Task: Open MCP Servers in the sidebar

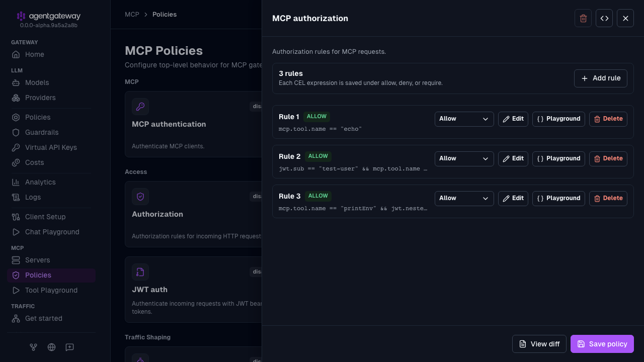Action: click(51, 260)
